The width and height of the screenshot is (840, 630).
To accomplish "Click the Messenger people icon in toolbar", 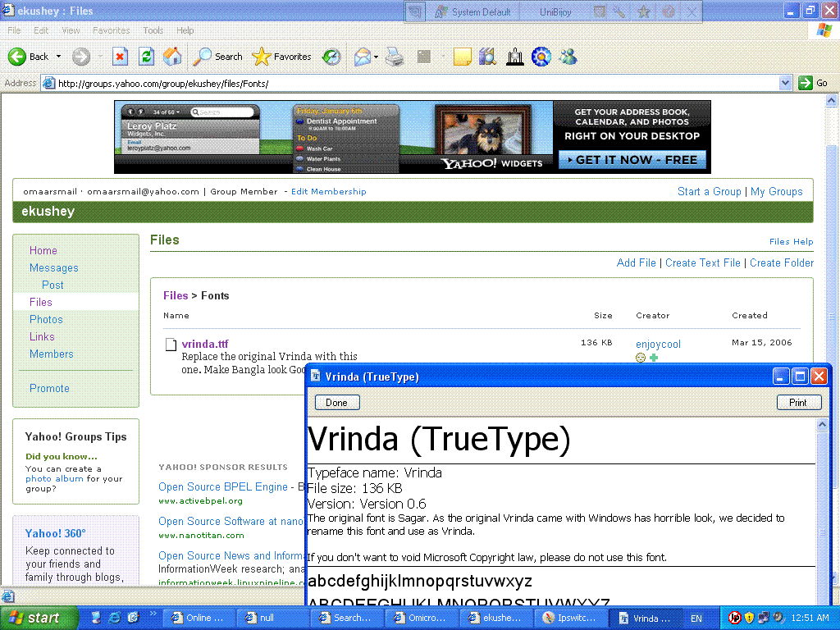I will click(x=568, y=57).
